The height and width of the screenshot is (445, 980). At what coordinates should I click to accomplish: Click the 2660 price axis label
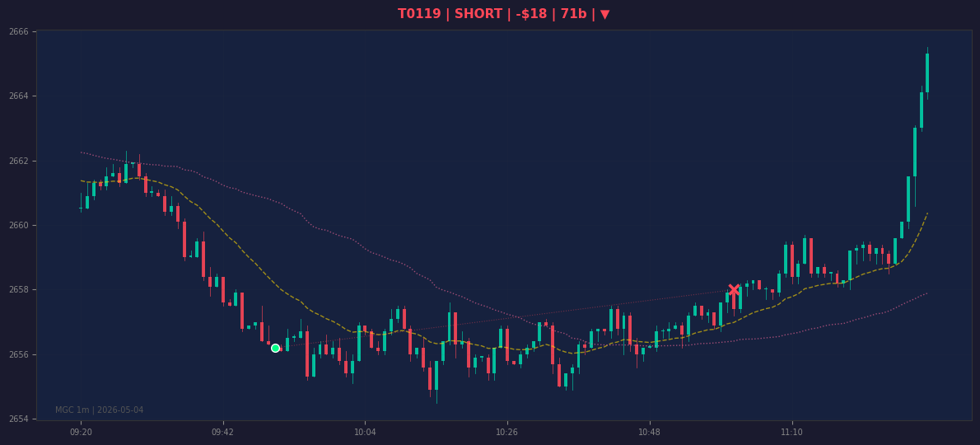[19, 226]
